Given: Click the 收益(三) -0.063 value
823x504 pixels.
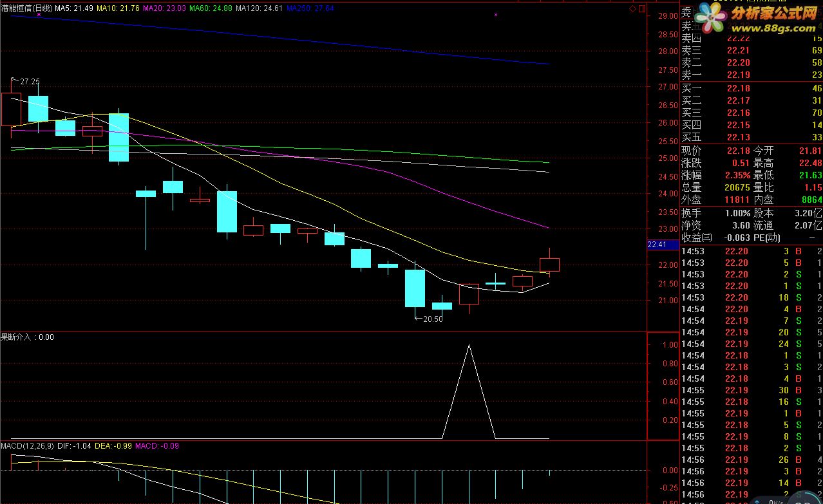Looking at the screenshot, I should 736,238.
